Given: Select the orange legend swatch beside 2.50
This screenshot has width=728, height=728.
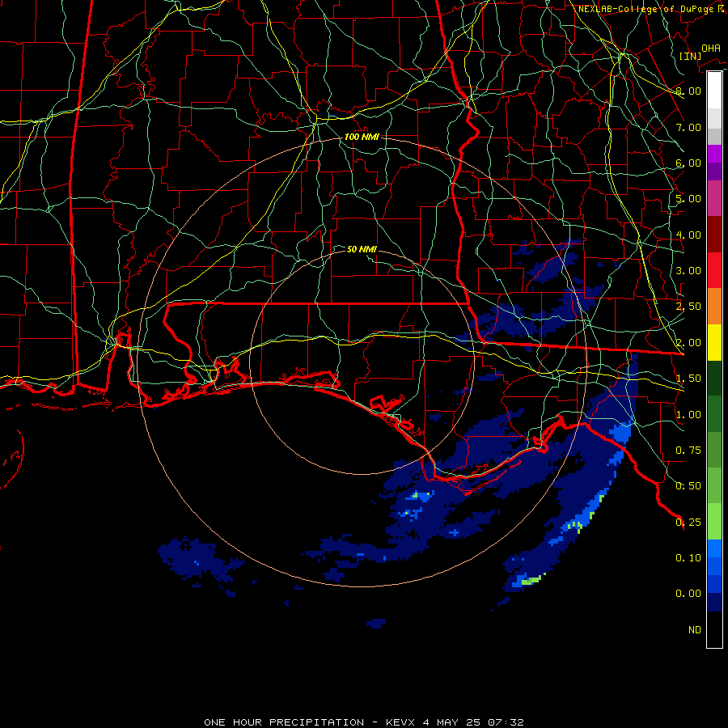Looking at the screenshot, I should point(714,307).
